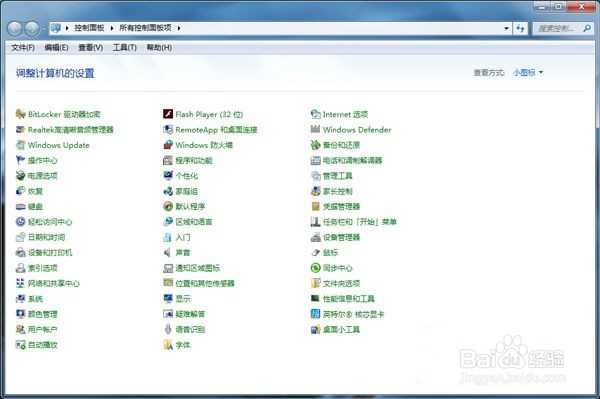Click the Forward navigation arrow button
This screenshot has height=399, width=600.
tap(32, 28)
